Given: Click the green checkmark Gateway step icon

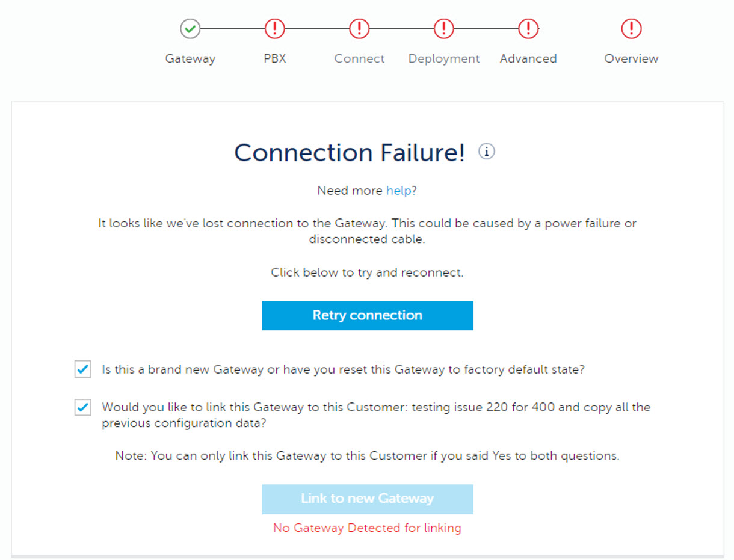Looking at the screenshot, I should [x=190, y=28].
